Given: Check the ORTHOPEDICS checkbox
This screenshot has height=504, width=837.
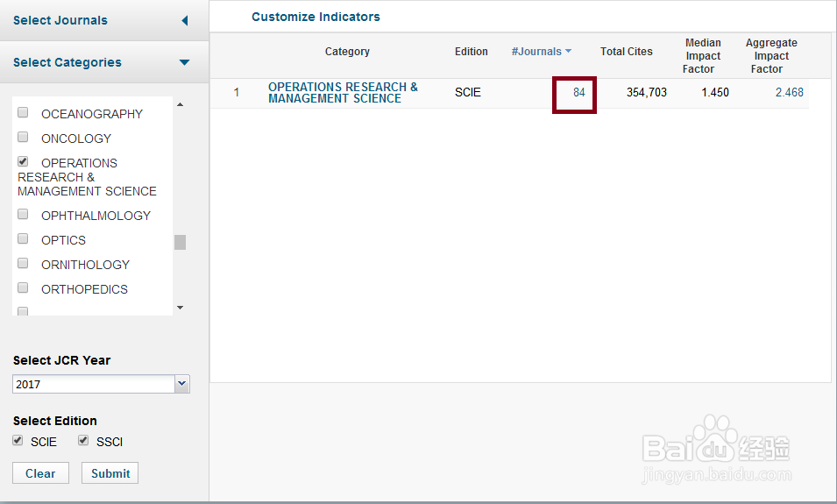Looking at the screenshot, I should point(23,287).
